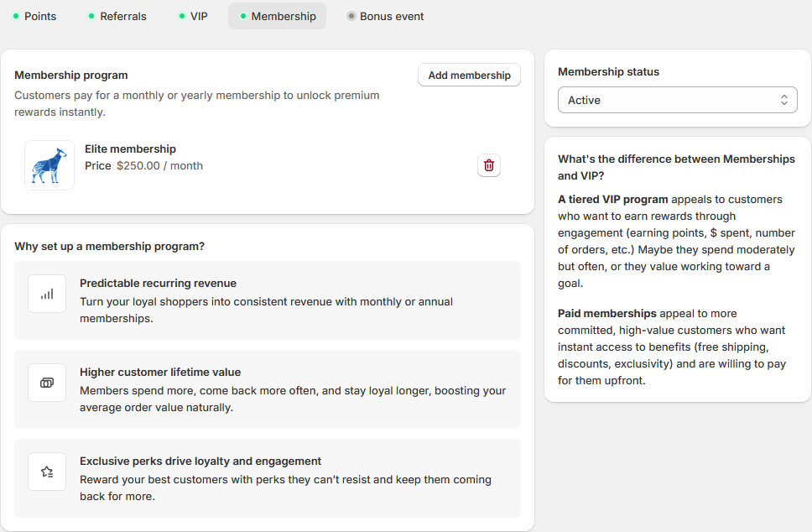Click the Memberships and VIP difference heading
Screen dimensions: 812x532
click(x=676, y=167)
